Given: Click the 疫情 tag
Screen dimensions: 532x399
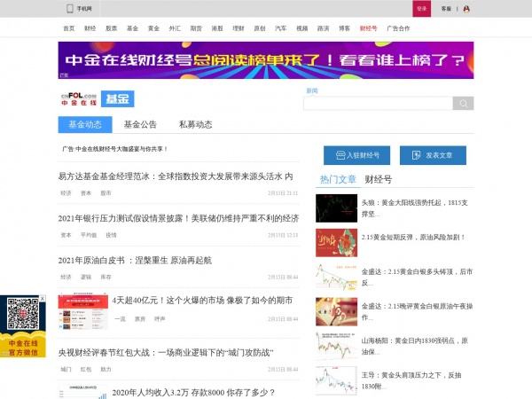Looking at the screenshot, I should coord(112,235).
